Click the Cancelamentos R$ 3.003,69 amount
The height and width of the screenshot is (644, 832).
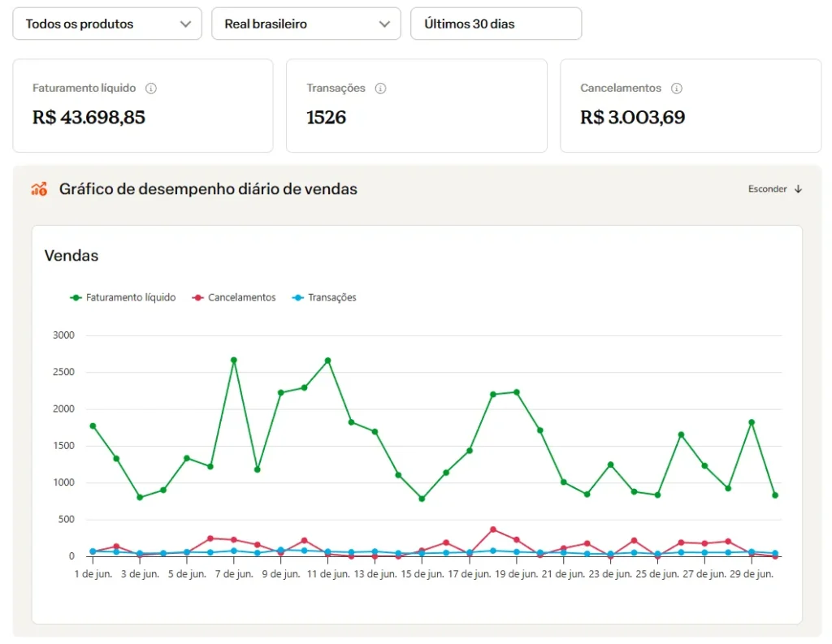click(x=632, y=118)
